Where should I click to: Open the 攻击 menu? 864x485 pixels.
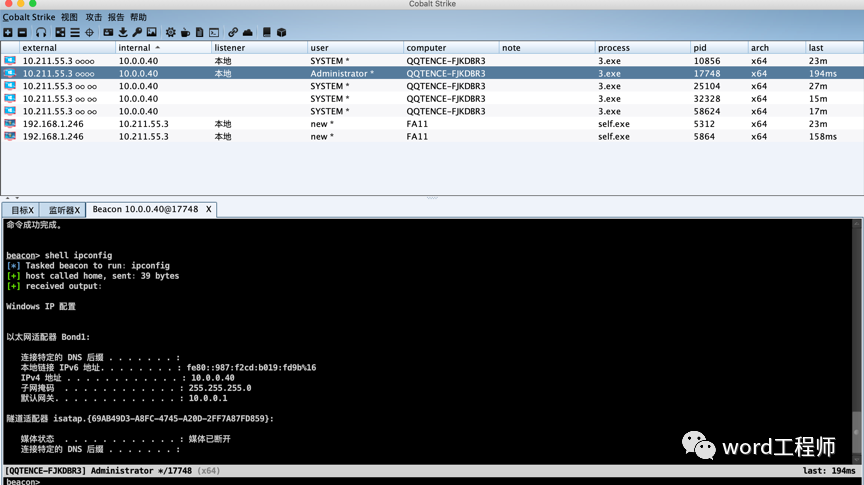[93, 17]
